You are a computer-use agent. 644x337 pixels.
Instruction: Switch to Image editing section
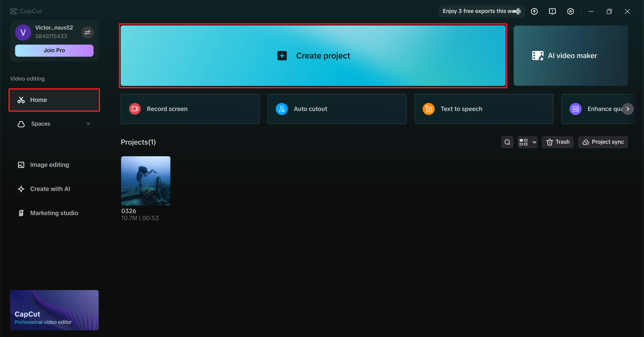[49, 164]
